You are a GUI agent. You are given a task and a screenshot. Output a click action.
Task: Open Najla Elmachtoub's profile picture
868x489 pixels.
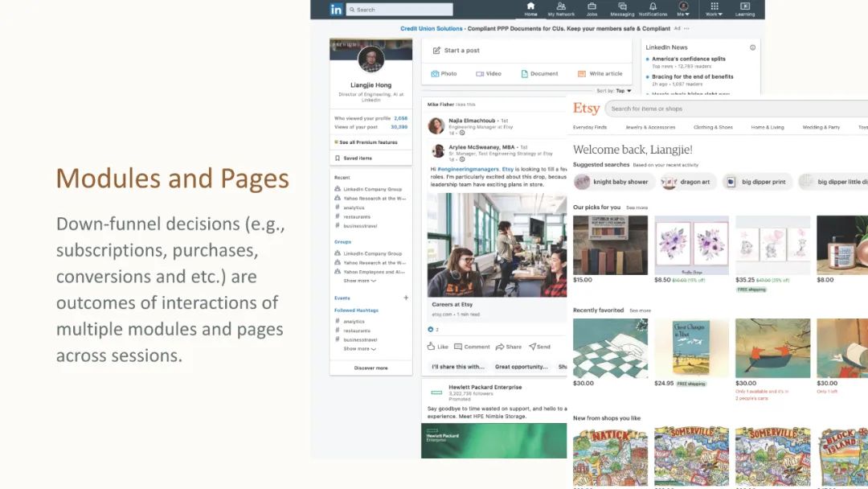[436, 125]
